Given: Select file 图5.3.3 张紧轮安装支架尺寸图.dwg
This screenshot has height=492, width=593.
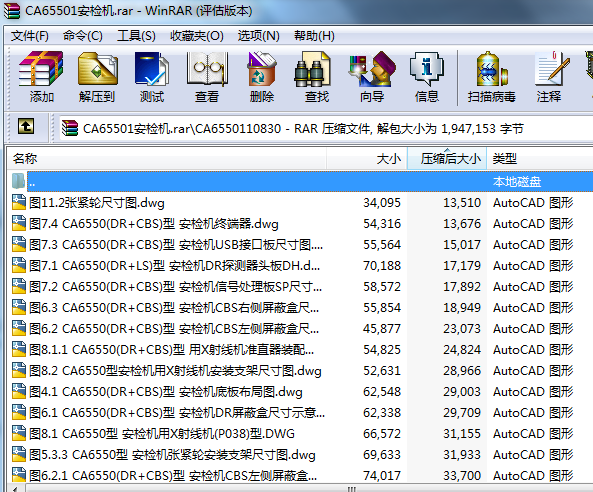Looking at the screenshot, I should tap(172, 455).
